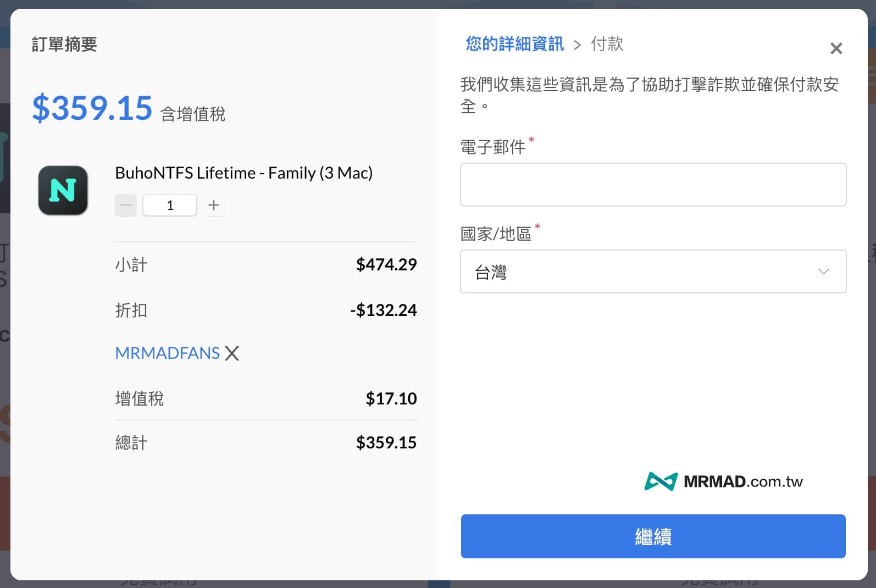Viewport: 876px width, 588px height.
Task: Click the breadcrumb arrow before 付款
Action: tap(577, 45)
